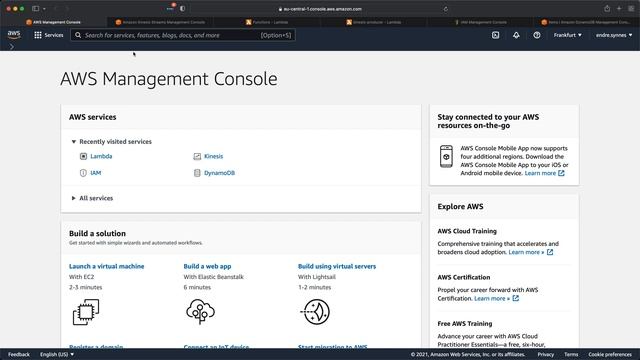The image size is (640, 360).
Task: Click the browser privacy shield icon
Action: tap(182, 9)
